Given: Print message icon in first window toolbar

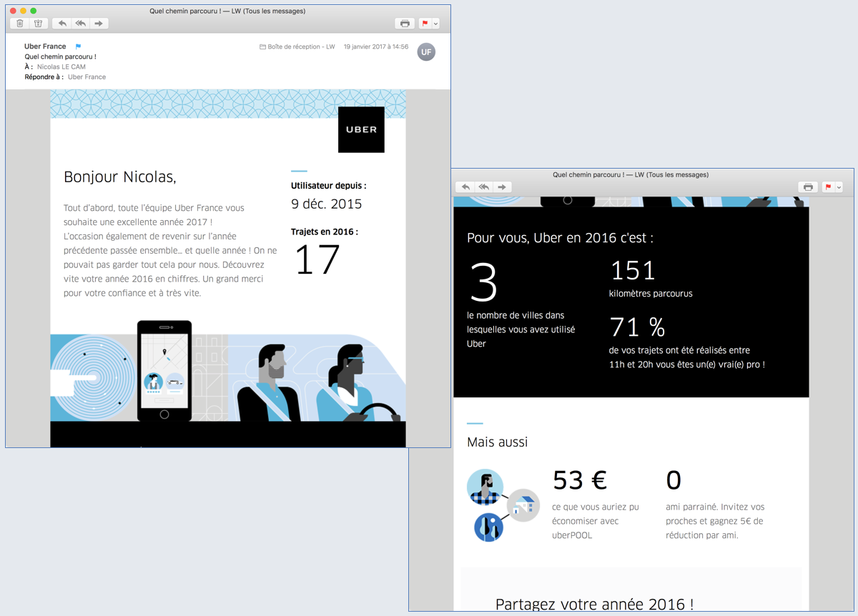Looking at the screenshot, I should point(405,24).
